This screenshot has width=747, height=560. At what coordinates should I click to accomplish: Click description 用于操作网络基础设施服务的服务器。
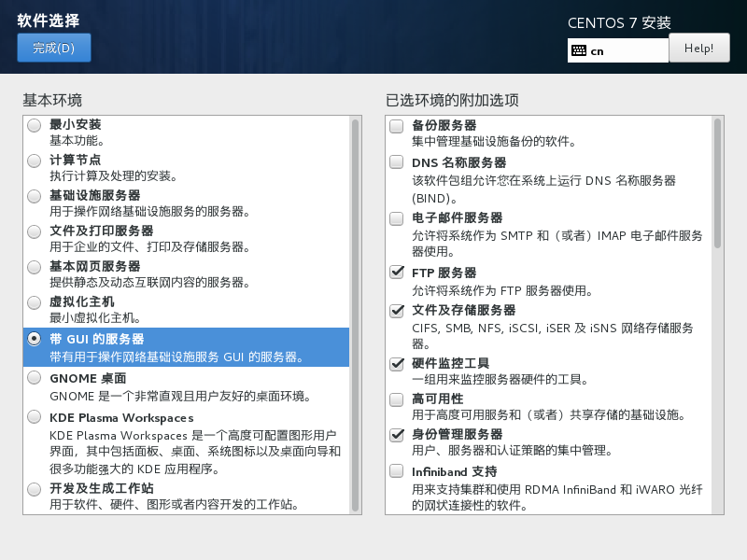(x=149, y=212)
